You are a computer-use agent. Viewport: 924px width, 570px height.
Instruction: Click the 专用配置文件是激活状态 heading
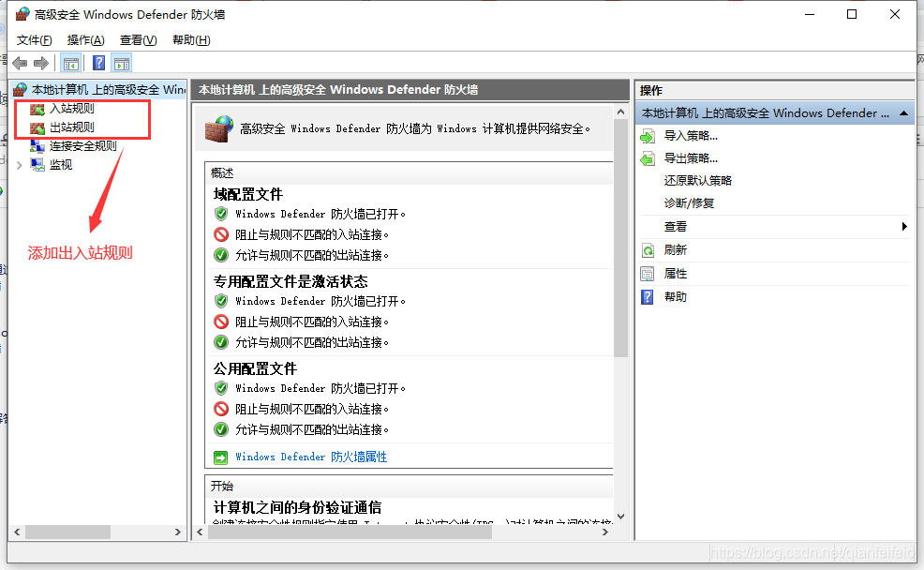pyautogui.click(x=291, y=282)
